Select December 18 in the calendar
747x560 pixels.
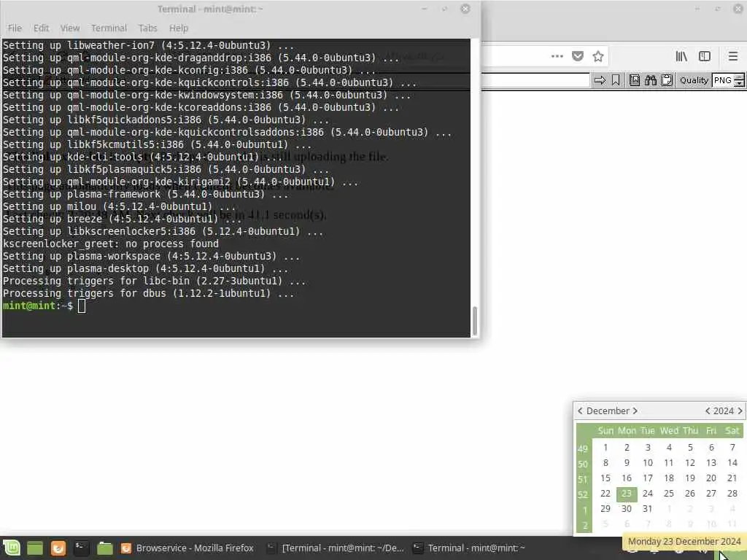669,478
